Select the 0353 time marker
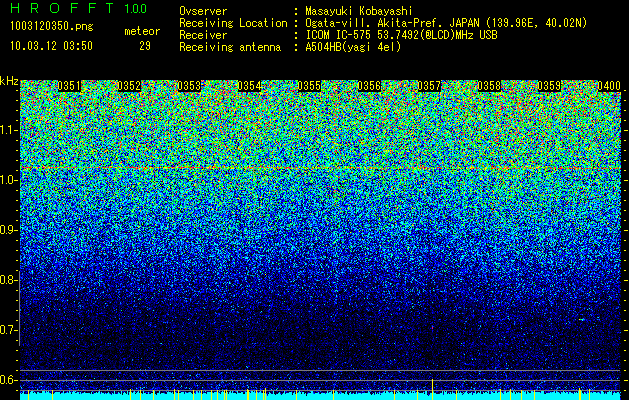This screenshot has width=629, height=400. click(189, 86)
